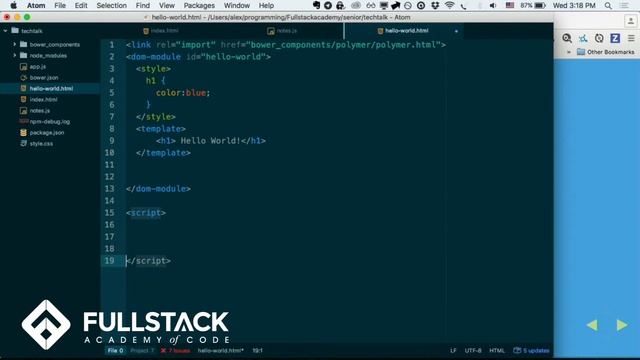640x360 pixels.
Task: Open the Apple menu
Action: pyautogui.click(x=13, y=5)
